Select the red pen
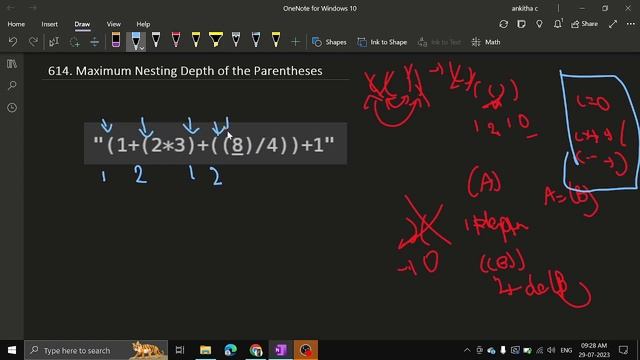The width and height of the screenshot is (640, 360). tap(176, 40)
